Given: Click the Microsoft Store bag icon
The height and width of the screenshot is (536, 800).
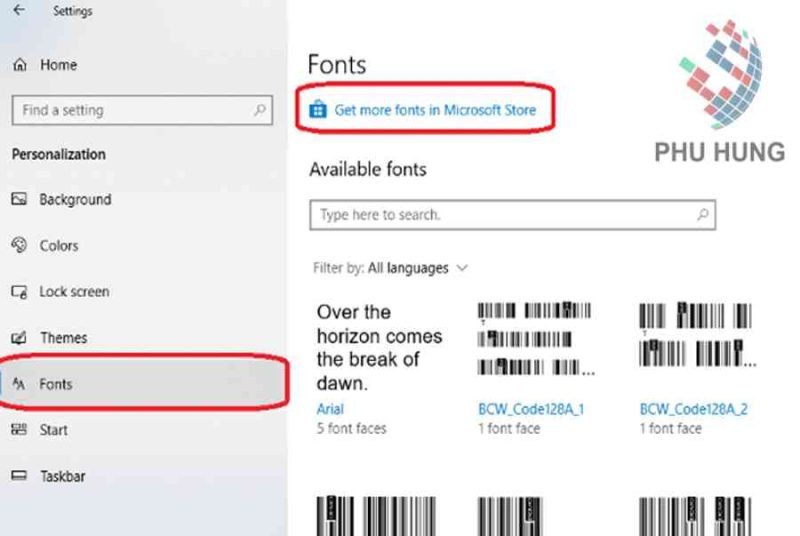Looking at the screenshot, I should pyautogui.click(x=318, y=110).
